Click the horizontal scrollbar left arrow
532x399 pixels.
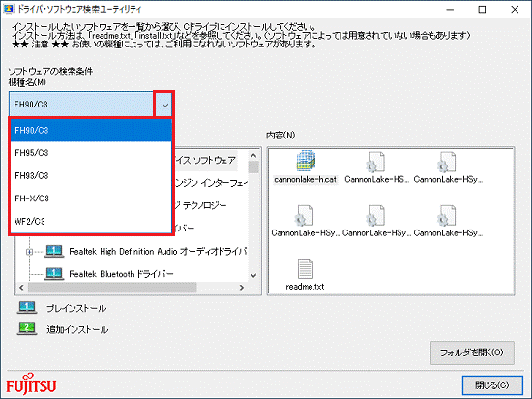click(x=21, y=288)
